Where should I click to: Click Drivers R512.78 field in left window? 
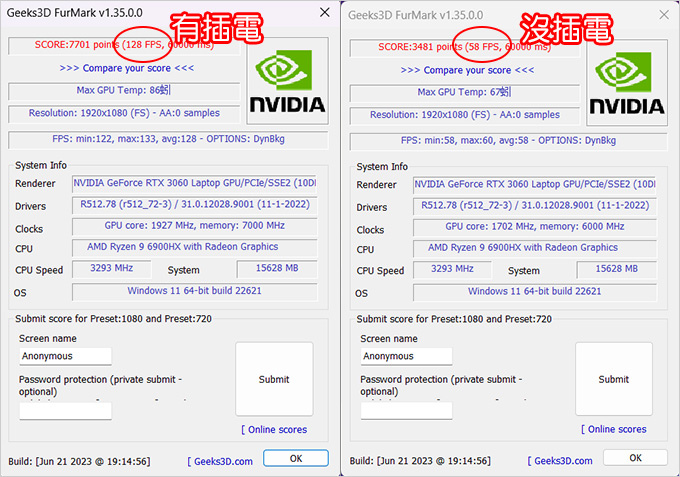[195, 205]
